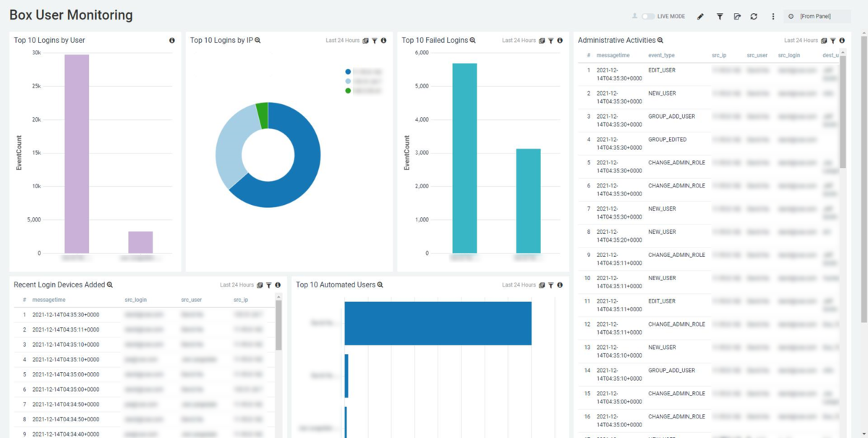
Task: Click the share dashboard icon
Action: pyautogui.click(x=737, y=16)
